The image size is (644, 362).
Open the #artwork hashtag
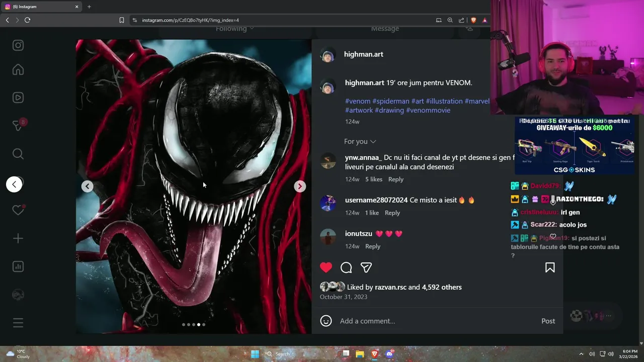click(359, 110)
